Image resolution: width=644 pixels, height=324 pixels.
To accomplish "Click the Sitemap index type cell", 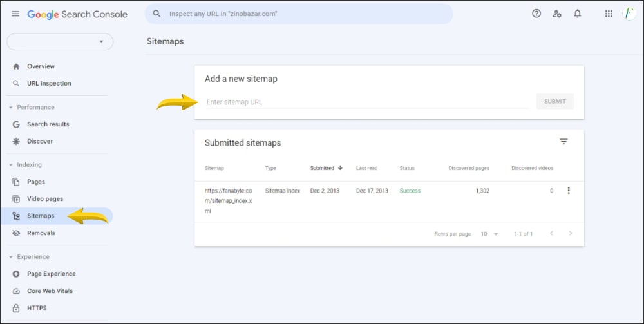I will (283, 191).
